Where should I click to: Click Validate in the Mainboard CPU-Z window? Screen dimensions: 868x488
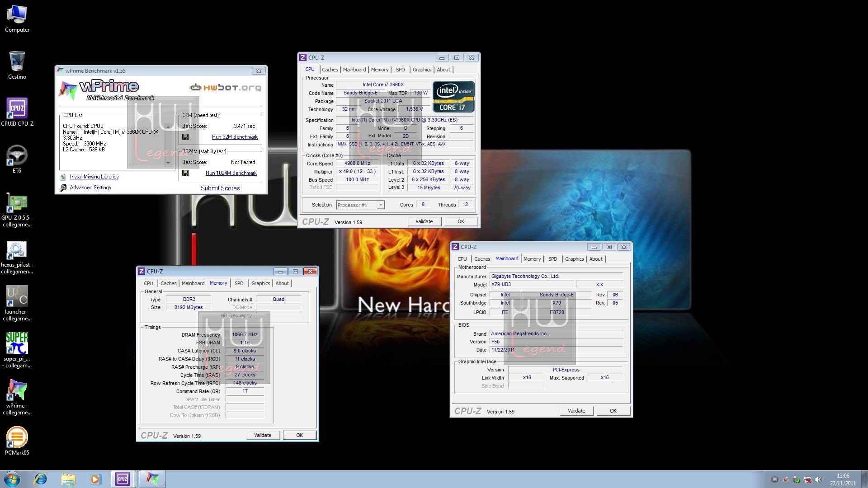(x=576, y=411)
